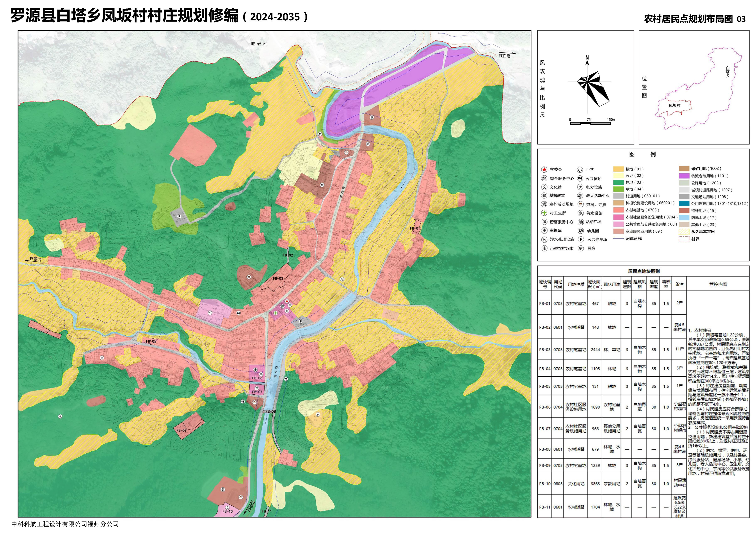The width and height of the screenshot is (756, 535).
Task: Click the 林地 (03) green color swatch
Action: point(618,182)
